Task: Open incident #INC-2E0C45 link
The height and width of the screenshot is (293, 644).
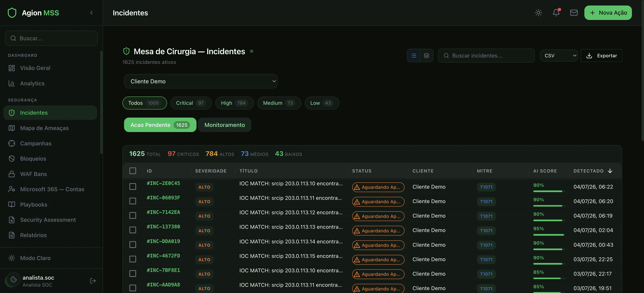Action: (x=163, y=183)
